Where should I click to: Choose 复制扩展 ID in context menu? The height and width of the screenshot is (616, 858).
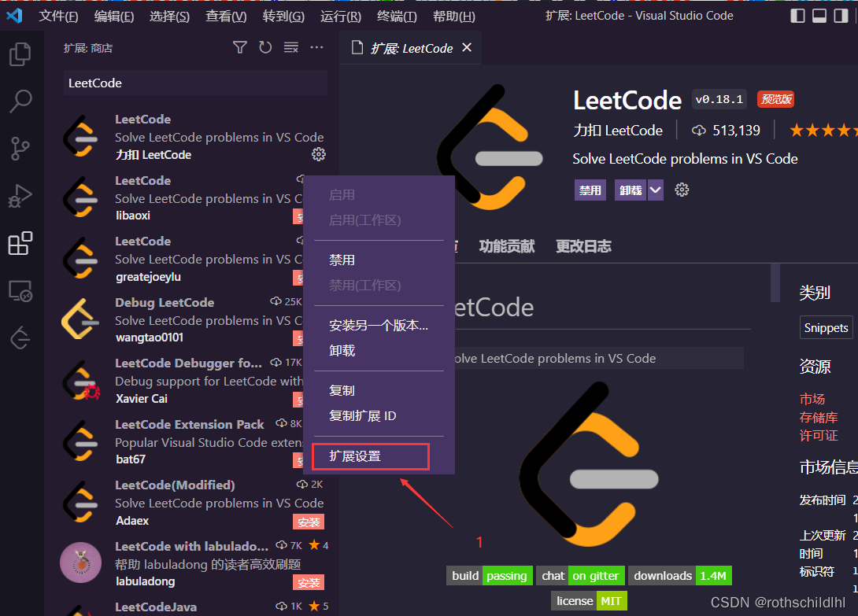379,415
